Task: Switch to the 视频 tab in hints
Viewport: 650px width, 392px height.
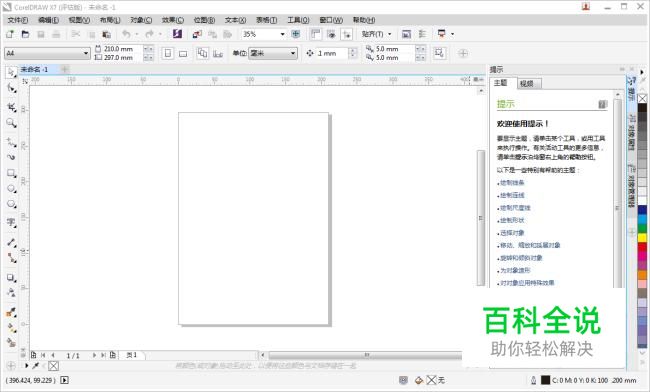Action: pos(528,84)
